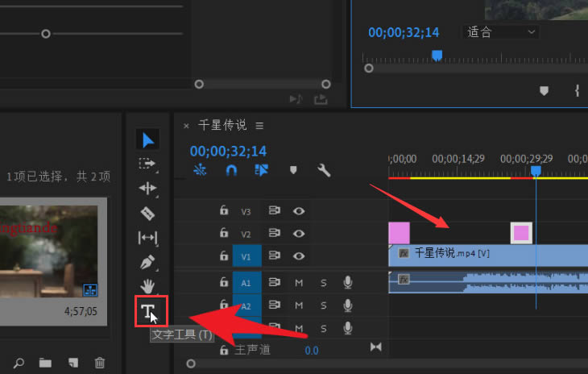
Task: Select the Selection arrow tool
Action: pyautogui.click(x=148, y=140)
